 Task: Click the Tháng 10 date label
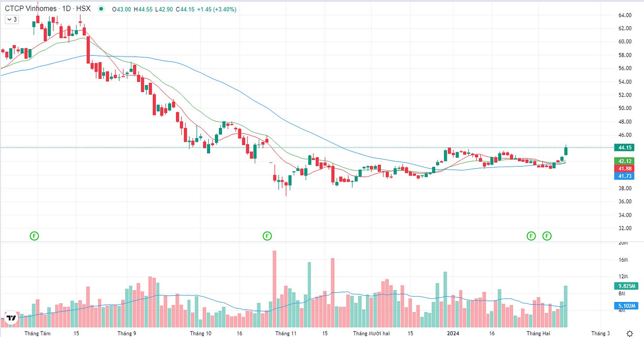[201, 333]
